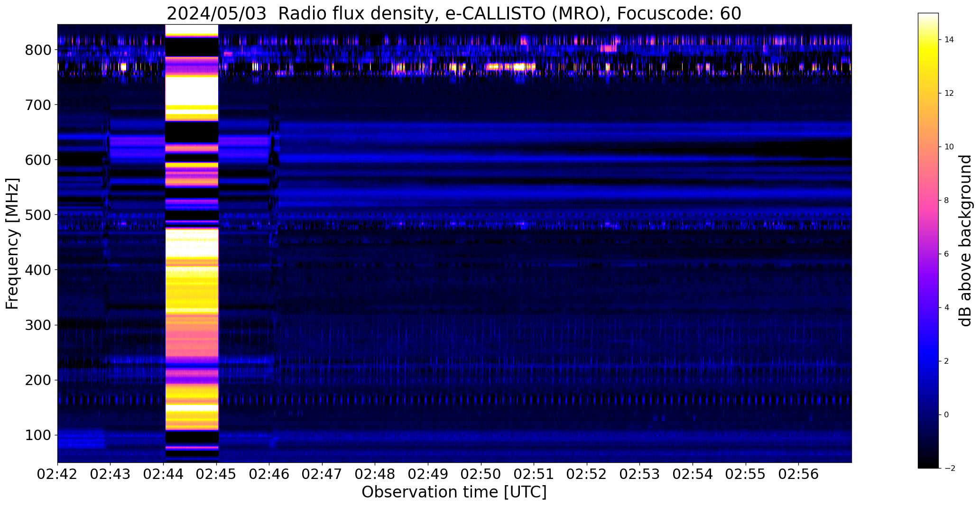Click the 02:55 time tick label
Image resolution: width=980 pixels, height=506 pixels.
pos(746,474)
